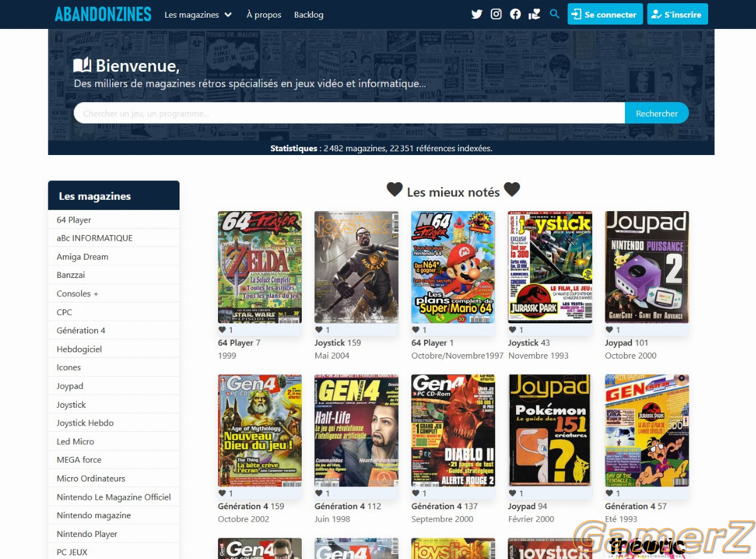Click the Statistiques text line
Screen dimensions: 756x559
click(381, 149)
